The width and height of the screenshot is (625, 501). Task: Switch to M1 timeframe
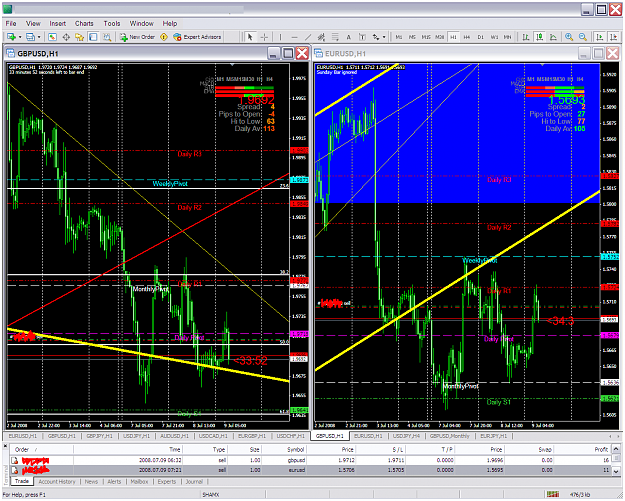[x=399, y=37]
